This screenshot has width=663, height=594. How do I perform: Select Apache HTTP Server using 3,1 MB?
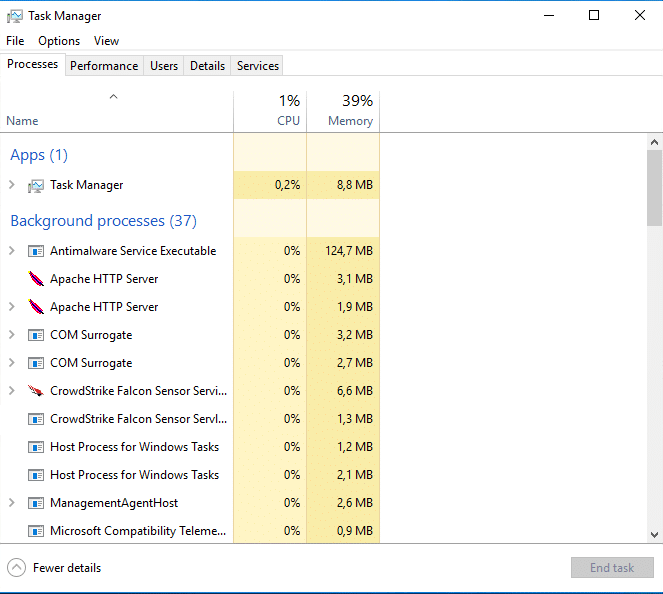[x=104, y=279]
